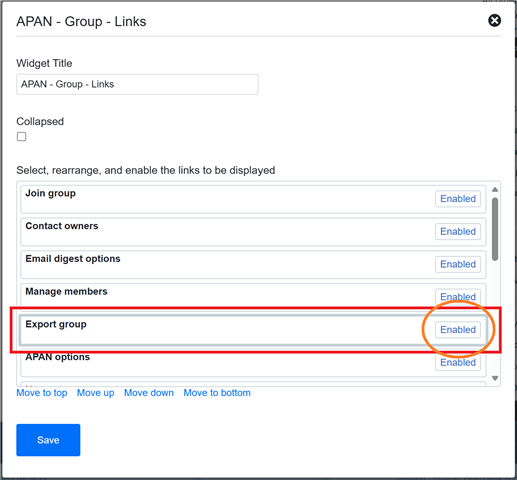
Task: Click the Move up link
Action: 96,393
